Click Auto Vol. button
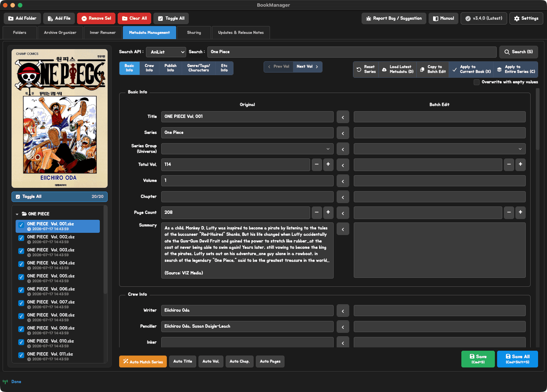The image size is (547, 392). click(211, 362)
